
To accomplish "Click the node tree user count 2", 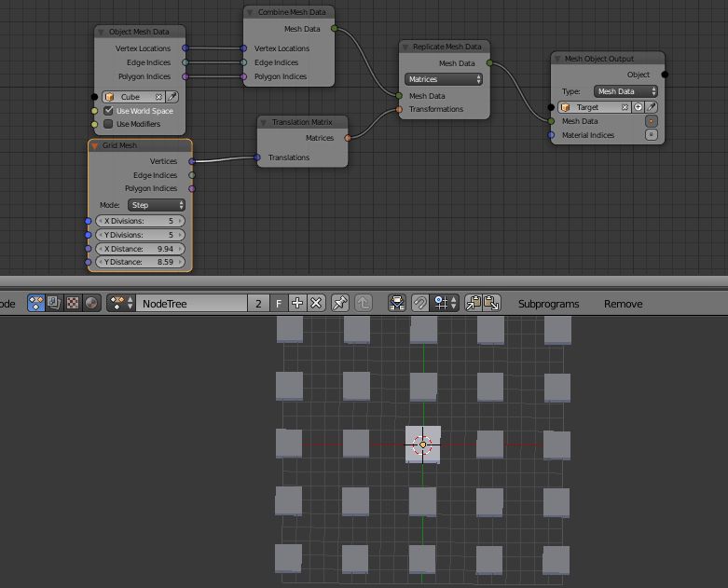I will point(258,304).
